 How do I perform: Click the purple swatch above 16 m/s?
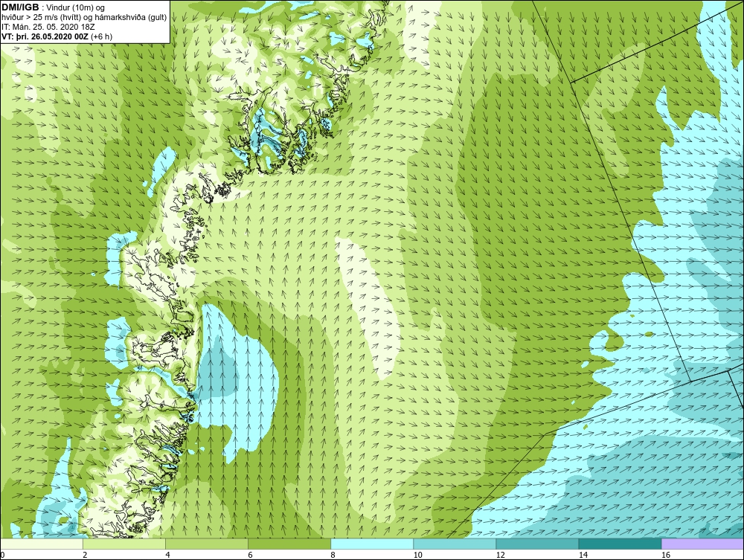[702, 544]
